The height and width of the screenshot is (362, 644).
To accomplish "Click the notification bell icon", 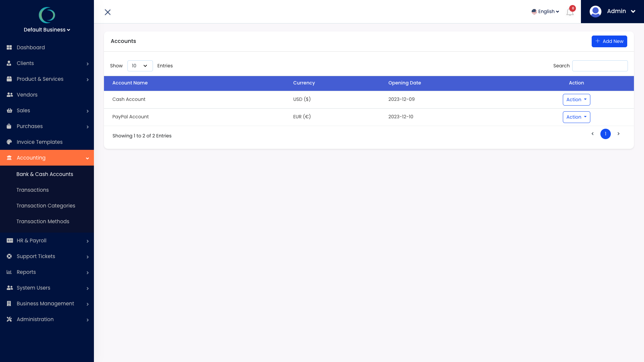I will coord(570,12).
